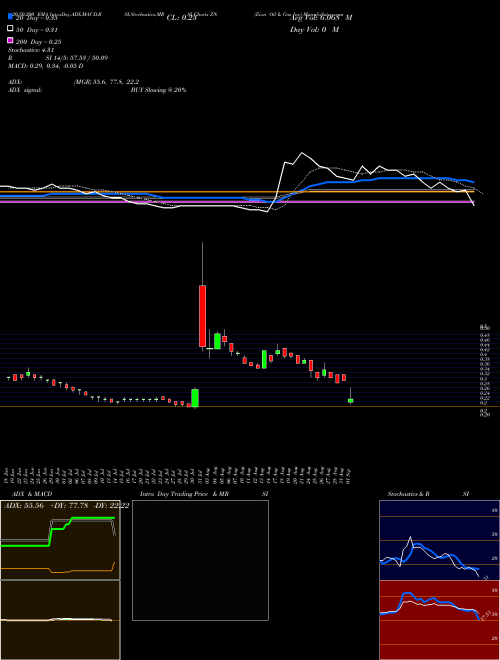Click the "(MGR) 55.6, 77.8, 22.2" ADX values
The height and width of the screenshot is (660, 500).
(x=106, y=82)
